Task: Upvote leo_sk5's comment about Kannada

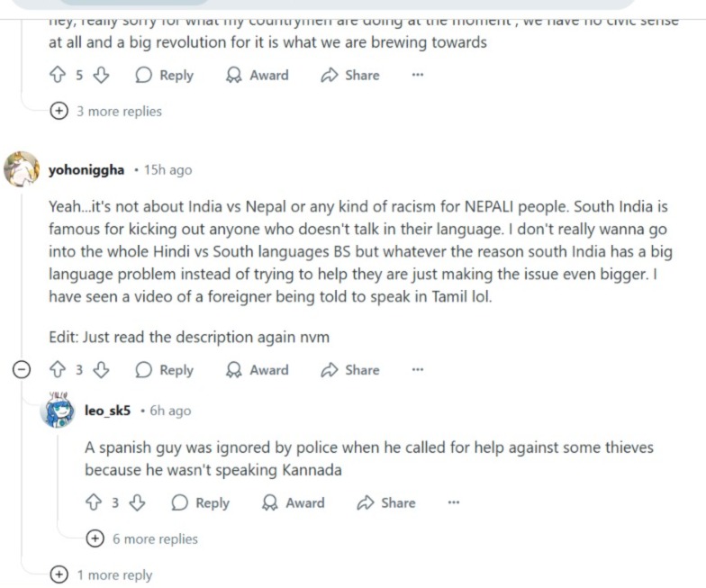Action: pyautogui.click(x=93, y=503)
